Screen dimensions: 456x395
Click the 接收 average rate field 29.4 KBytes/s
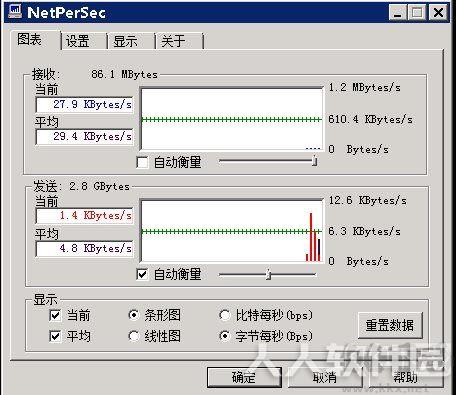click(x=84, y=137)
